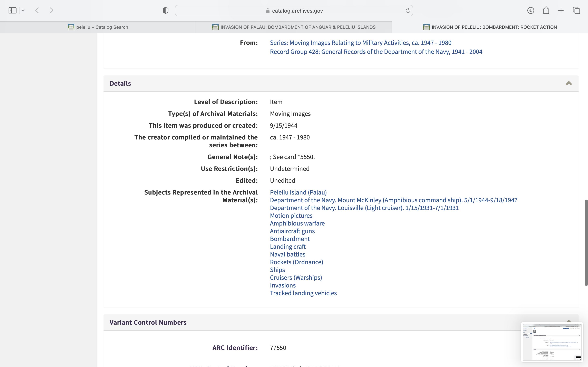Open the privacy report shield icon
Viewport: 588px width, 367px height.
[165, 10]
